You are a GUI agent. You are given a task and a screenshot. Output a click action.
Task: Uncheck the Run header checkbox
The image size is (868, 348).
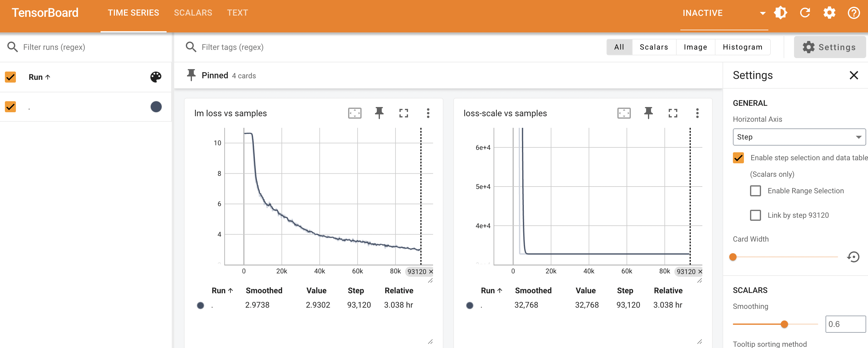10,77
